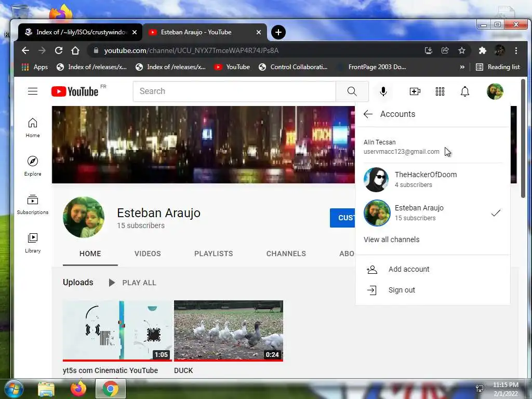
Task: Click the Chrome taskbar button
Action: click(111, 389)
